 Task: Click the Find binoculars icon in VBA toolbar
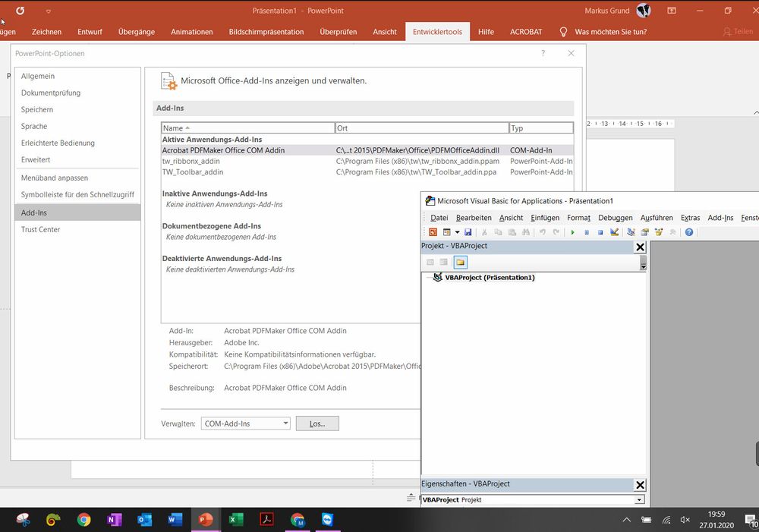click(526, 232)
